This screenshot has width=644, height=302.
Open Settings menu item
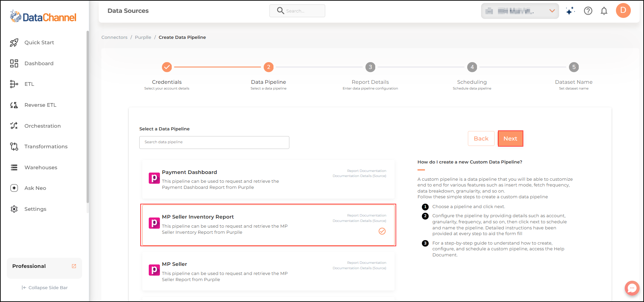(x=35, y=209)
